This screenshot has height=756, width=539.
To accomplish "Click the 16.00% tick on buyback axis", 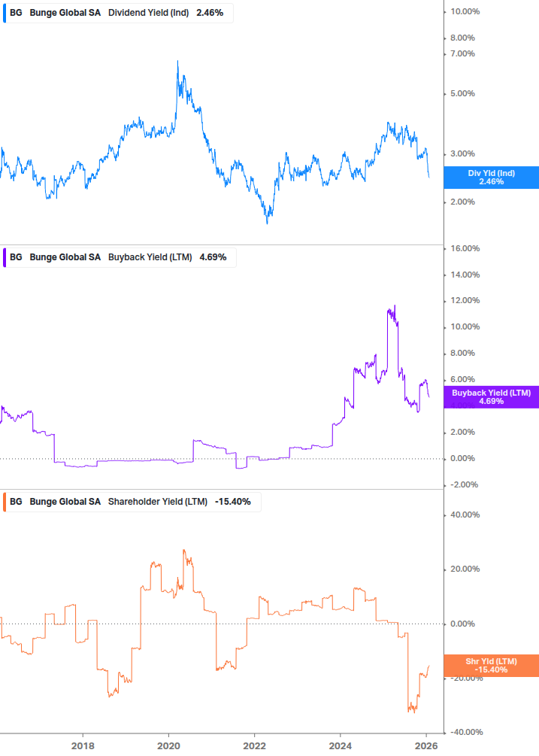I will click(x=465, y=249).
